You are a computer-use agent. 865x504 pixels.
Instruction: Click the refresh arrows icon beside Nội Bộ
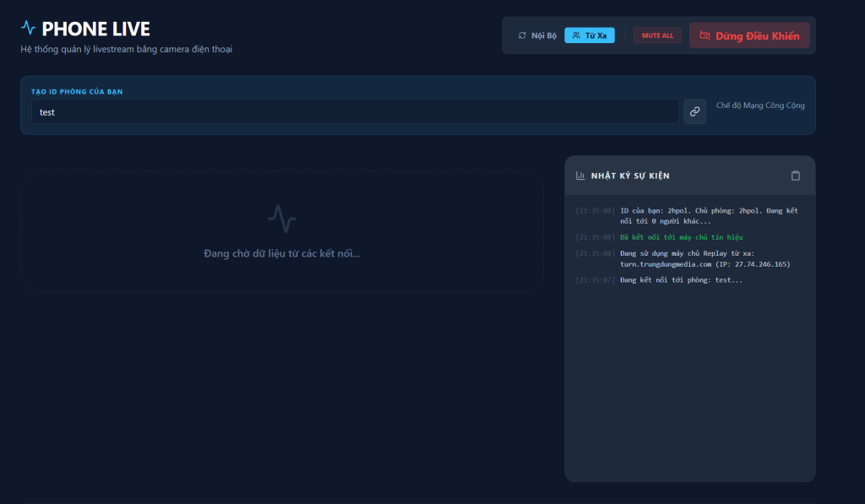point(522,35)
